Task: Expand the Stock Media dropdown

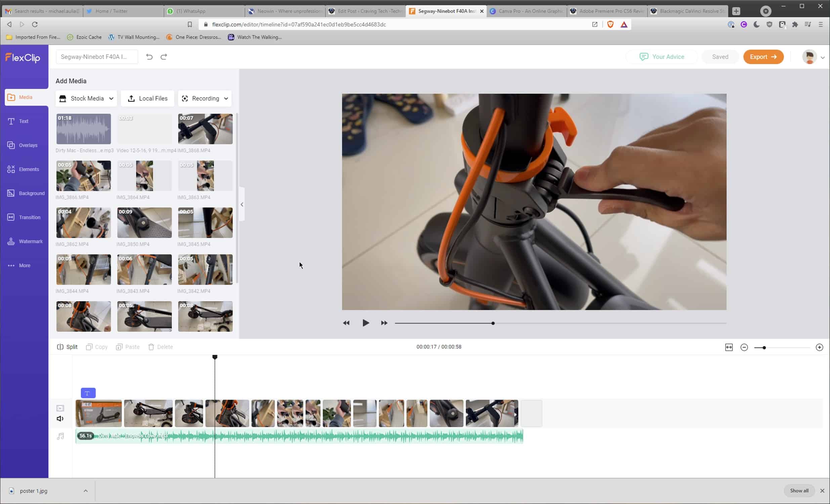Action: click(86, 98)
